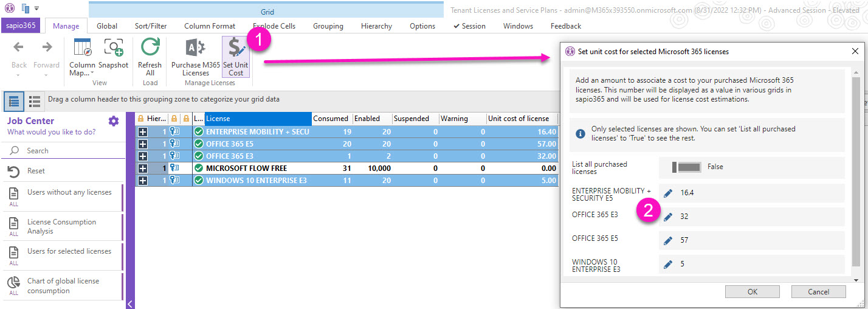Switch to the Sort/Filter tab
This screenshot has height=309, width=868.
pyautogui.click(x=151, y=26)
